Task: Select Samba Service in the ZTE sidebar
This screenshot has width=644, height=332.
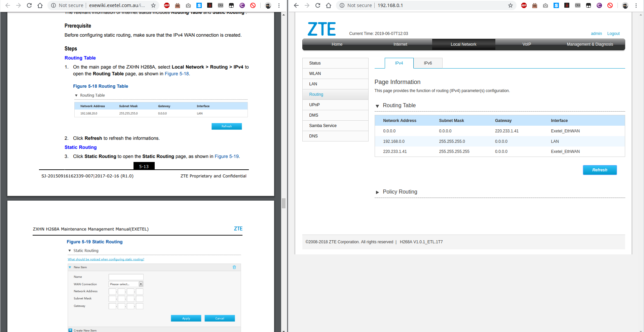Action: (x=335, y=126)
